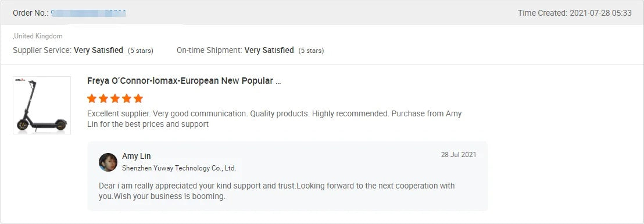Click the second orange rating star
Screen dimensions: 644x224
point(103,99)
